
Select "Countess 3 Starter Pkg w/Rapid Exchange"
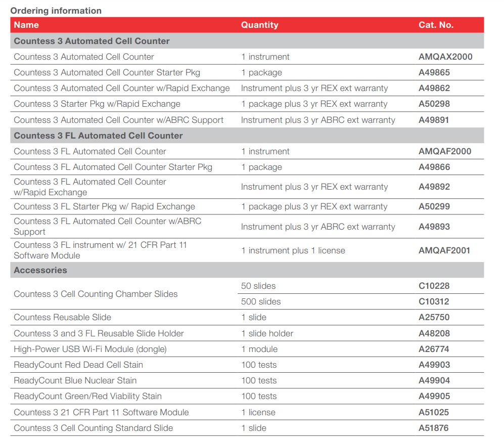tap(97, 104)
